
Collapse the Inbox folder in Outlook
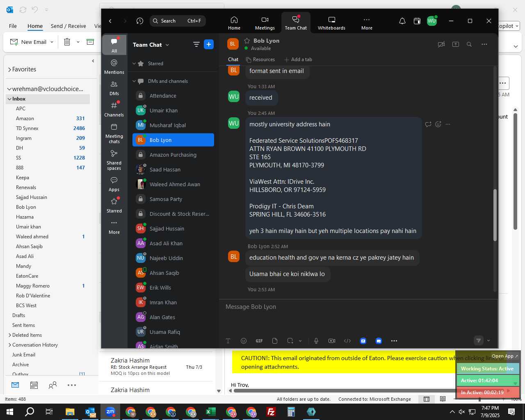tap(9, 99)
